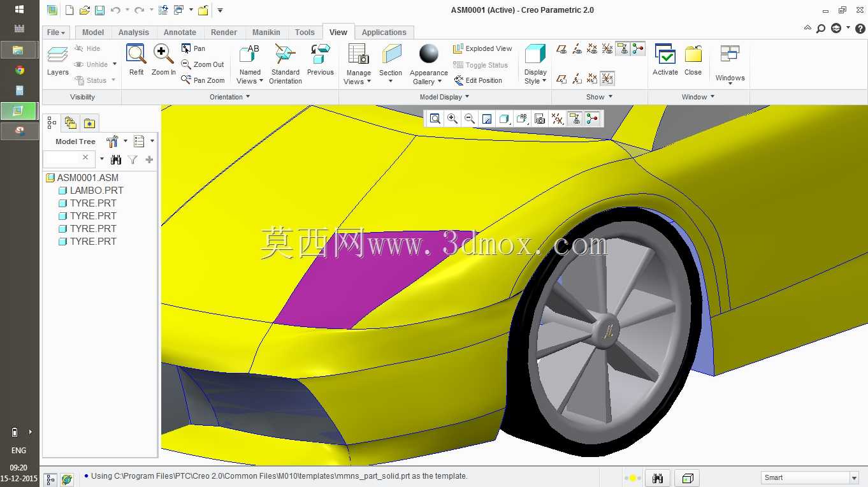Open the Favorites tab in navigator
Viewport: 868px width, 487px height.
(90, 123)
